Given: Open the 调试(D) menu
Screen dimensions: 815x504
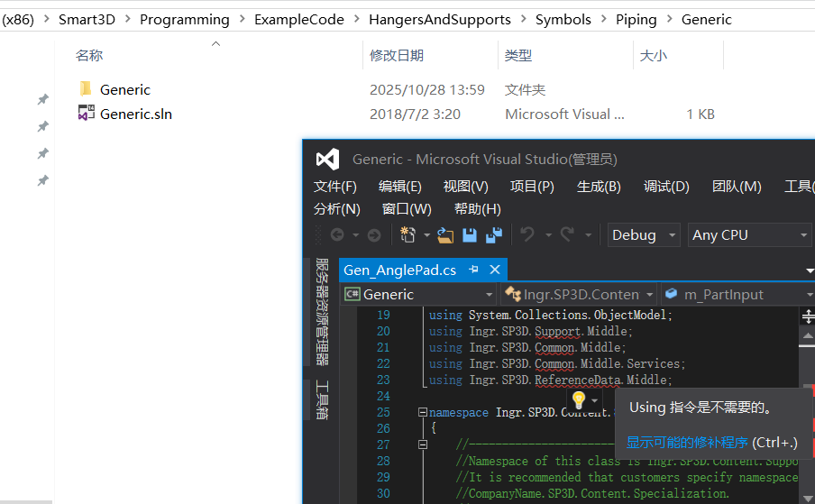Looking at the screenshot, I should (x=666, y=187).
